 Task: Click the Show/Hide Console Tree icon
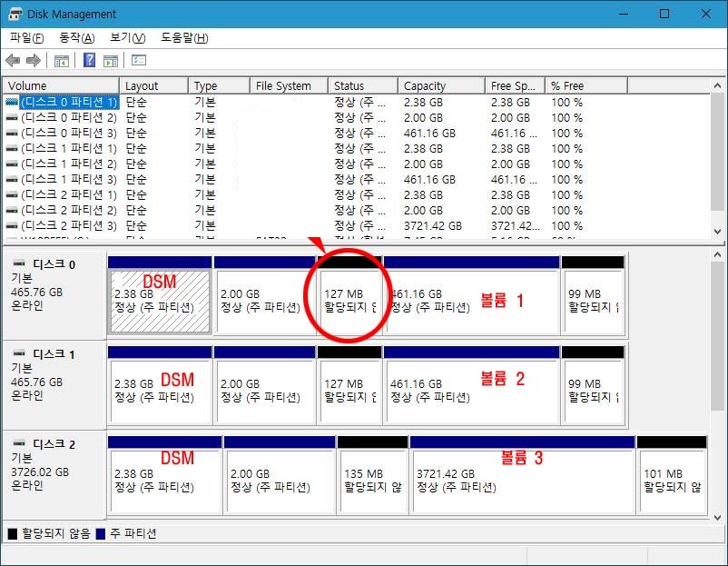pos(61,61)
